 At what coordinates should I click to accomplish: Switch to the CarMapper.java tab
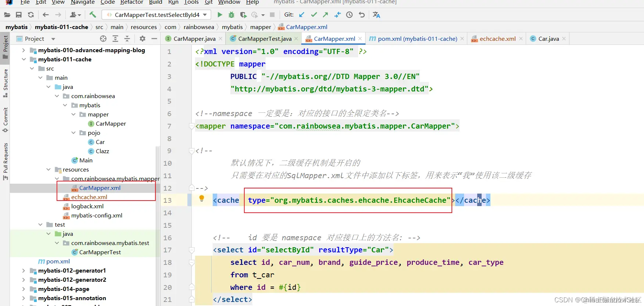point(194,39)
